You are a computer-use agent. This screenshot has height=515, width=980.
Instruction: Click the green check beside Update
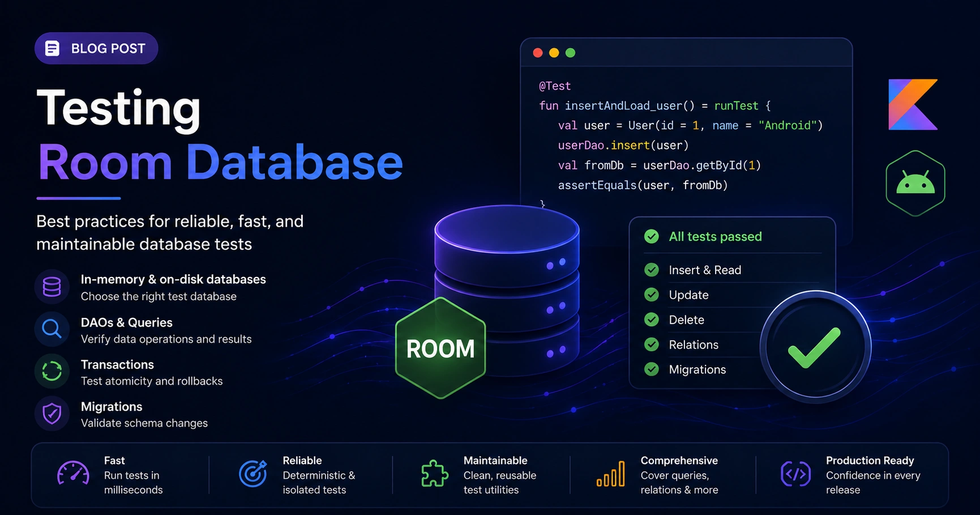652,295
